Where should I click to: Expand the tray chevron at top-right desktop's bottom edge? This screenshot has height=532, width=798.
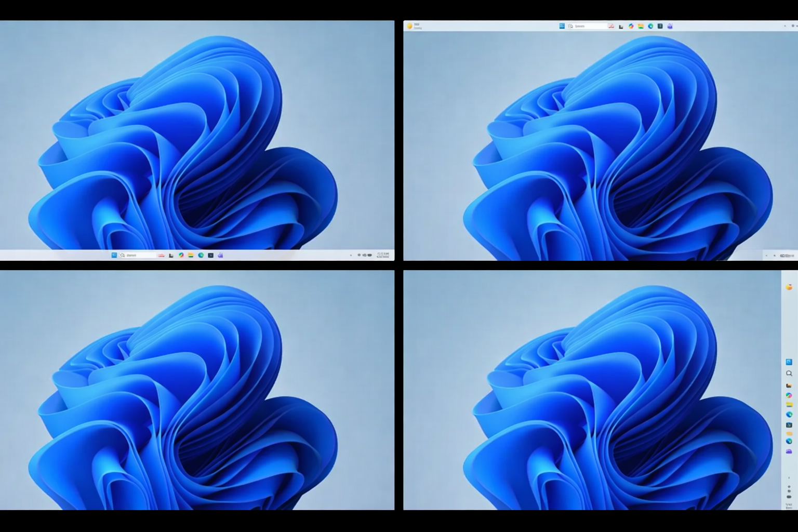tap(767, 256)
